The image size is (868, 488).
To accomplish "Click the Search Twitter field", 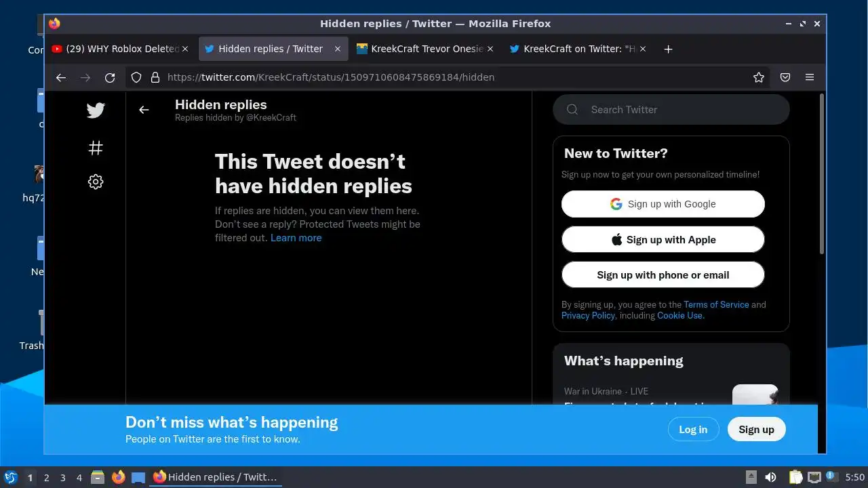I will coord(671,110).
